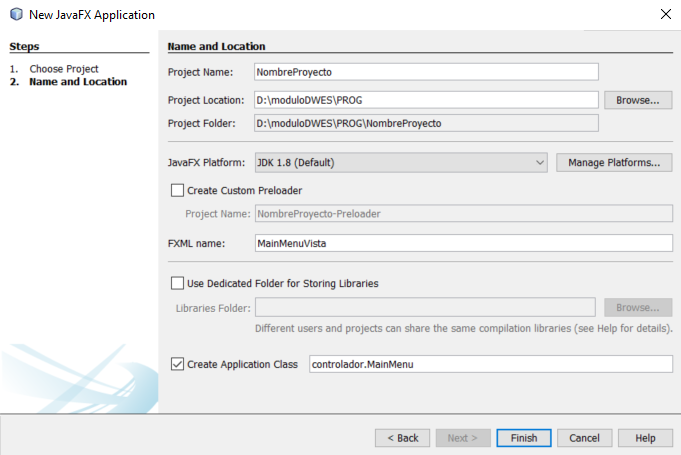Select the Choose Project step
The image size is (681, 455).
(x=64, y=69)
